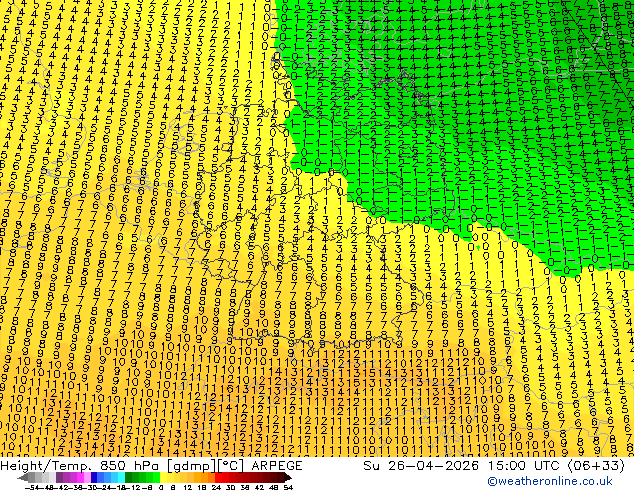
Task: Click the 'ARPEGE' model name label
Action: click(277, 466)
